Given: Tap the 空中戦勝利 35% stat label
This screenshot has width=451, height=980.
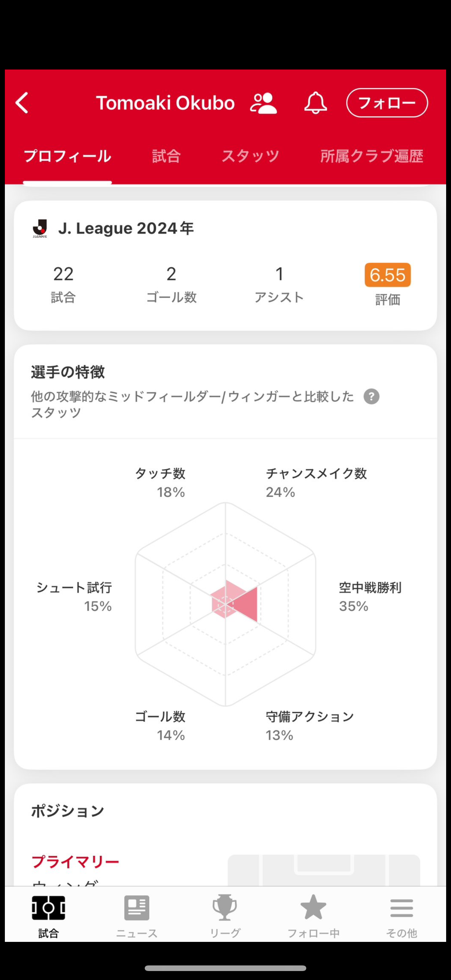Looking at the screenshot, I should [369, 597].
